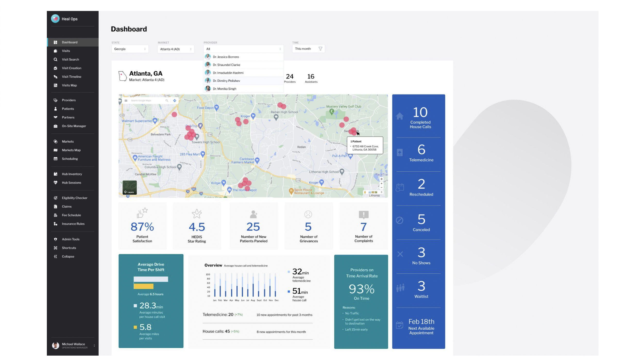Click the Visit Timeline sidebar icon
Viewport: 644px width, 361px height.
[55, 77]
